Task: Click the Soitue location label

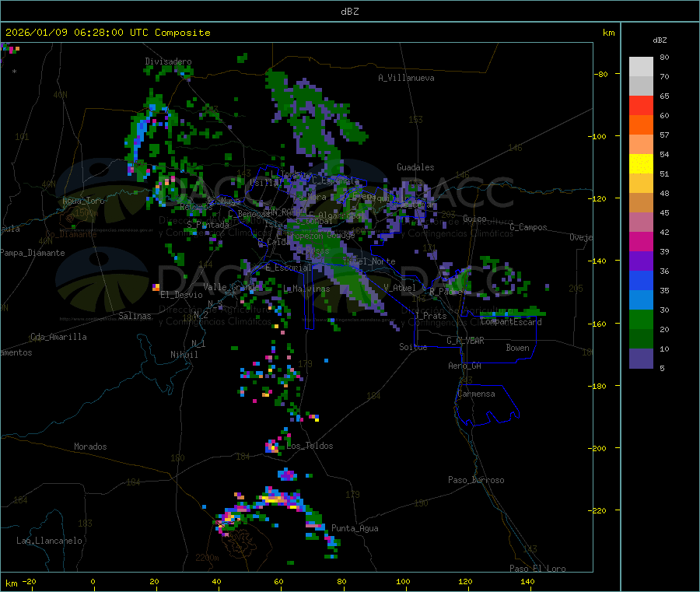Action: pyautogui.click(x=413, y=347)
